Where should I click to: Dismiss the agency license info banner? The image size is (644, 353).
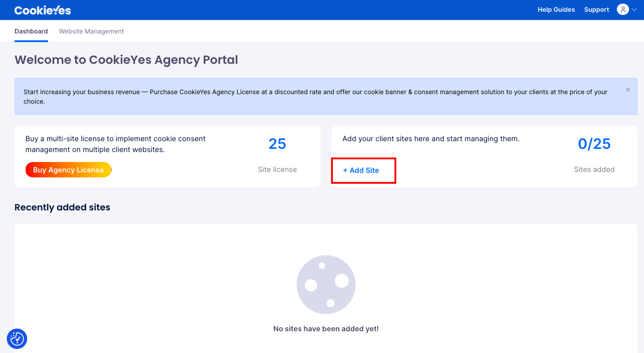tap(628, 90)
